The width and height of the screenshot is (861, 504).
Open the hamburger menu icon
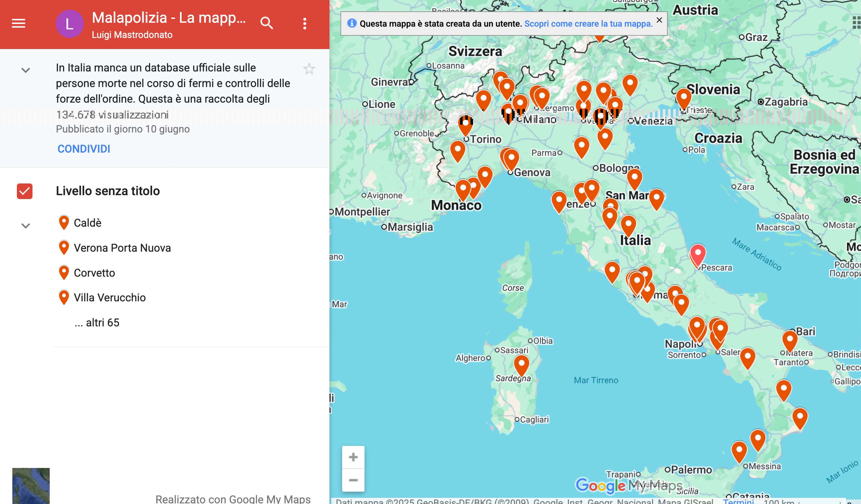[19, 23]
